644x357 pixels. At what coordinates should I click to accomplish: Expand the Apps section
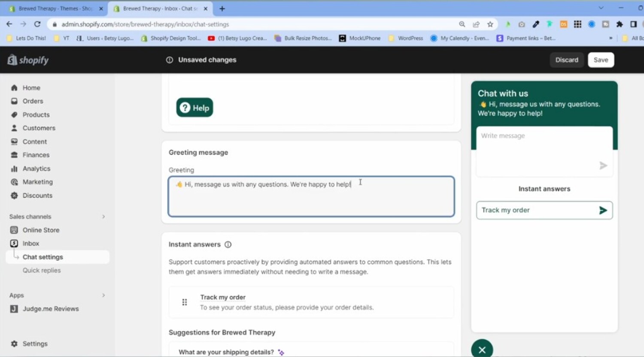pos(103,295)
